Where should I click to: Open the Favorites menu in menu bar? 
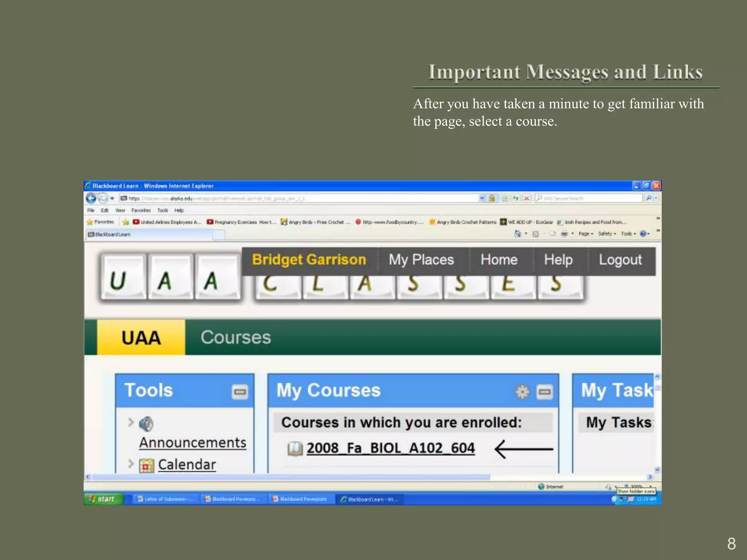point(141,210)
